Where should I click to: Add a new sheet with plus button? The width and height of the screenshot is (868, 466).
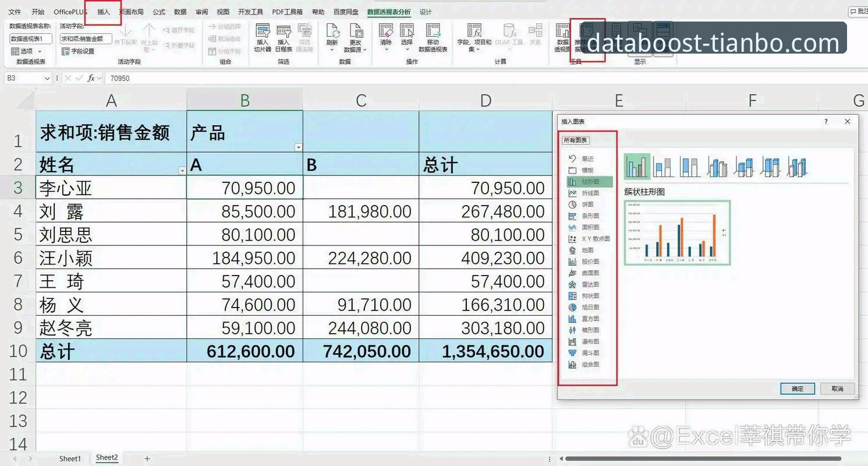click(147, 458)
